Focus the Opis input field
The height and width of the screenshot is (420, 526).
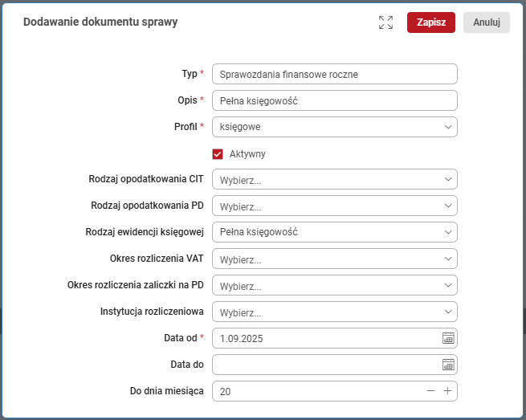tap(334, 100)
